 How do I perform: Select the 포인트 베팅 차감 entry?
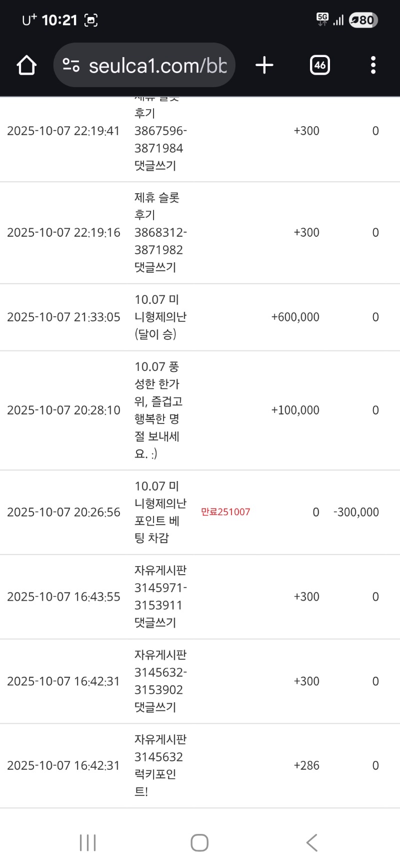pyautogui.click(x=160, y=512)
